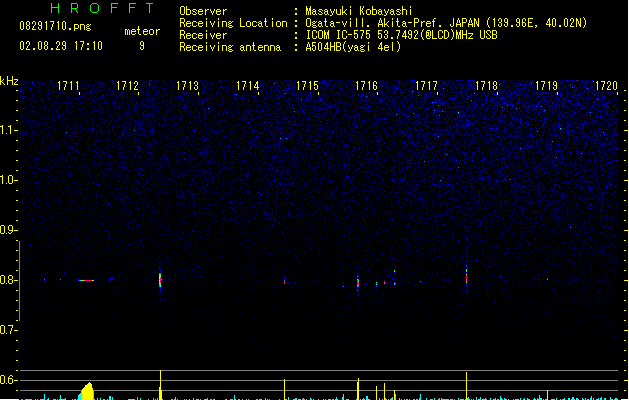Screen dimensions: 629x400
Task: Click the bright meteor echo just before 1716
Action: pos(358,282)
